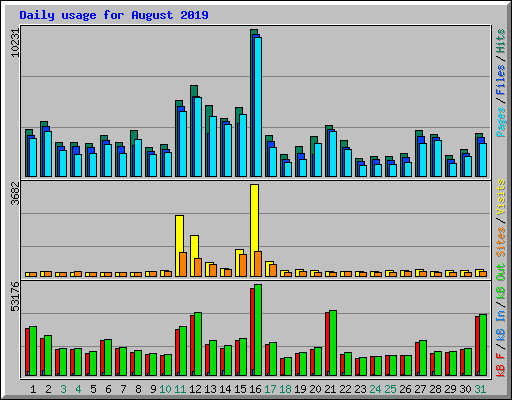Select the 53176 kB axis value
The width and height of the screenshot is (512, 400).
(15, 296)
